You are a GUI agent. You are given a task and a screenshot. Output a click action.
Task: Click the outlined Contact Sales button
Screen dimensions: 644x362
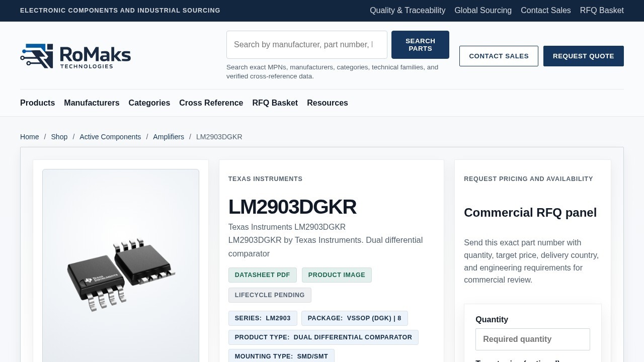(499, 56)
